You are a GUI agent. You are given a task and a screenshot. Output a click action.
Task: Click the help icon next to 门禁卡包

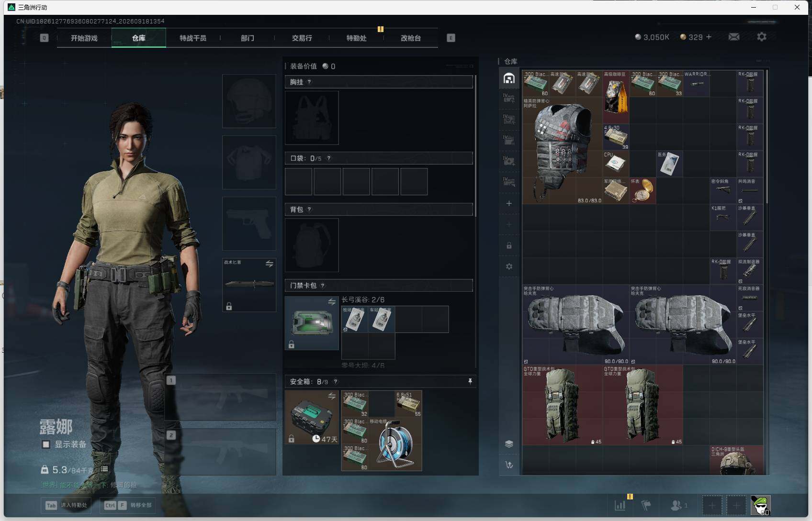pyautogui.click(x=323, y=286)
